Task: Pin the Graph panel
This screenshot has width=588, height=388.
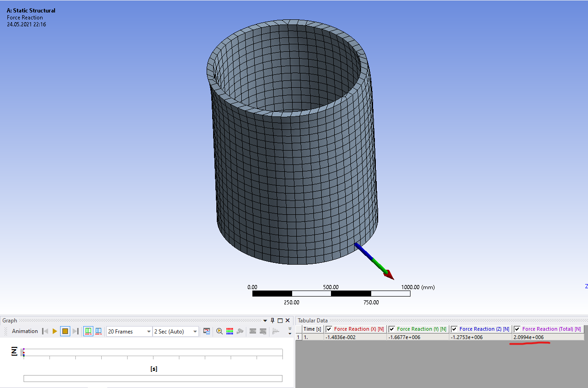Action: click(273, 321)
